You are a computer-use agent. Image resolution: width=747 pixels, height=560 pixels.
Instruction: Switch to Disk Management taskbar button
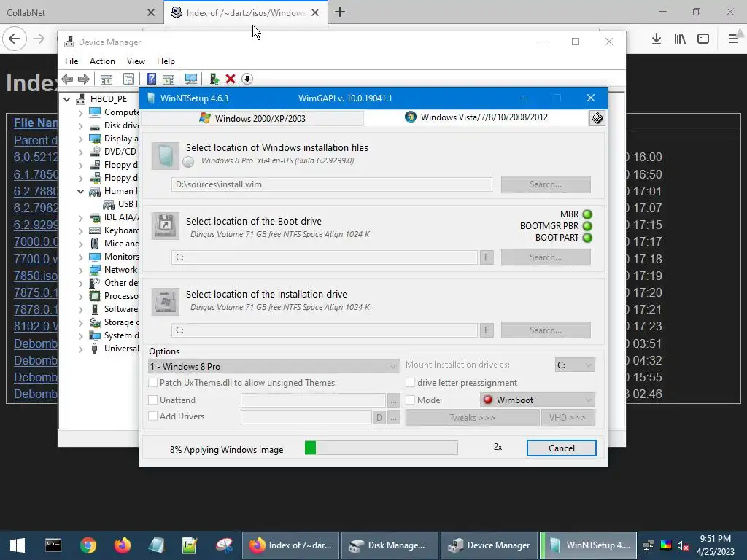tap(390, 545)
